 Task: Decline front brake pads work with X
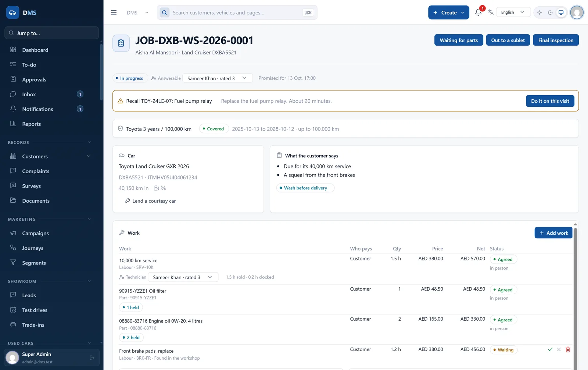pyautogui.click(x=559, y=349)
